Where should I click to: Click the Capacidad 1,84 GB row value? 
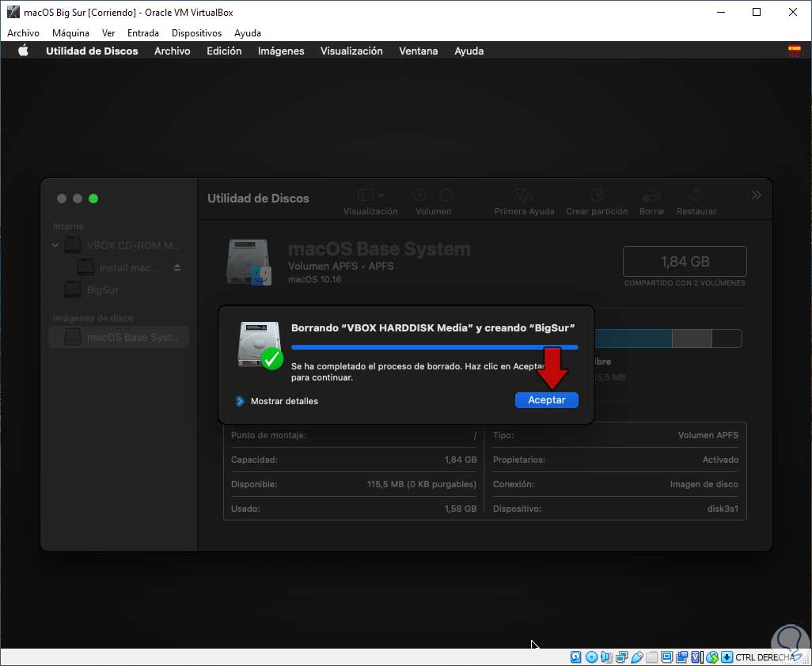click(460, 460)
